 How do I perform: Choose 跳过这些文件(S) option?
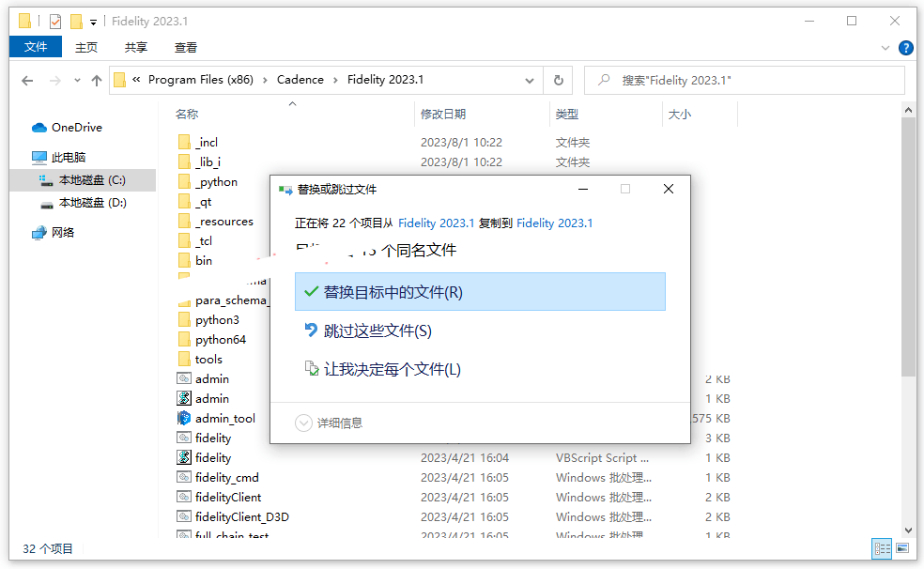(480, 331)
